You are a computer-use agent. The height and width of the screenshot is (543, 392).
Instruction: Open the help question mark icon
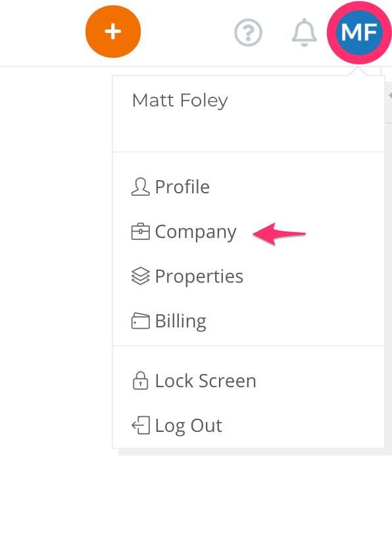point(248,33)
